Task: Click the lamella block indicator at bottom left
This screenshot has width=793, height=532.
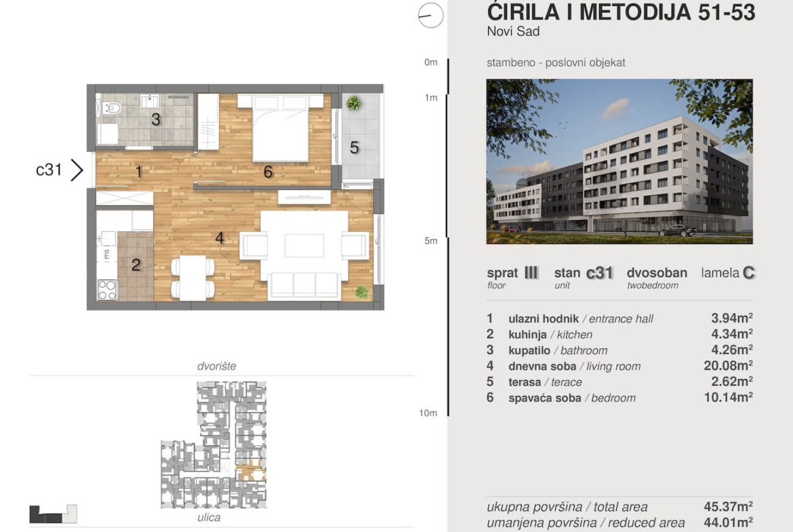Action: [53, 514]
